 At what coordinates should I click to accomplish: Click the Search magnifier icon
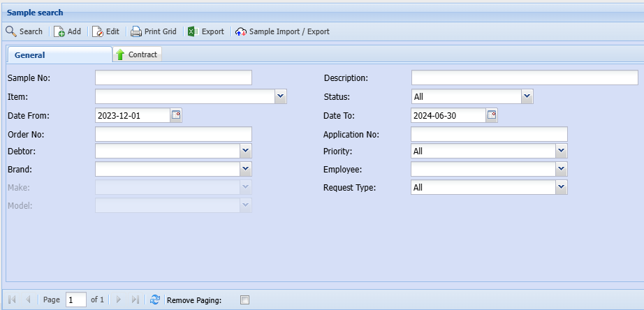pyautogui.click(x=11, y=31)
